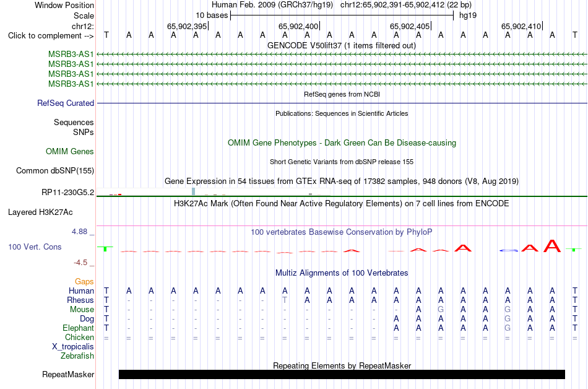This screenshot has width=588, height=389.
Task: Open '100 vertebrates Basewise Conservation by PhyloP' title
Action: (342, 232)
